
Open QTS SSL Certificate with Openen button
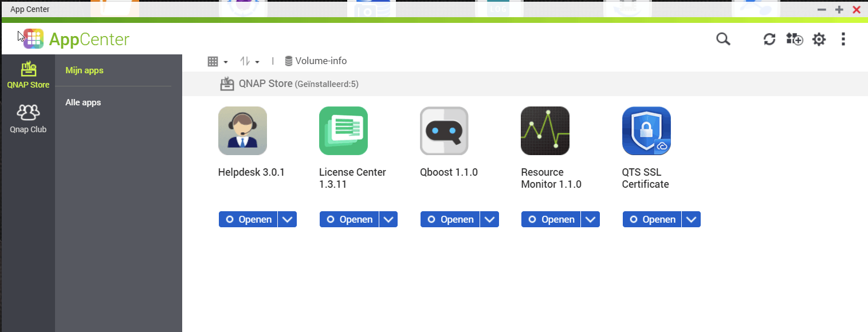pyautogui.click(x=652, y=219)
